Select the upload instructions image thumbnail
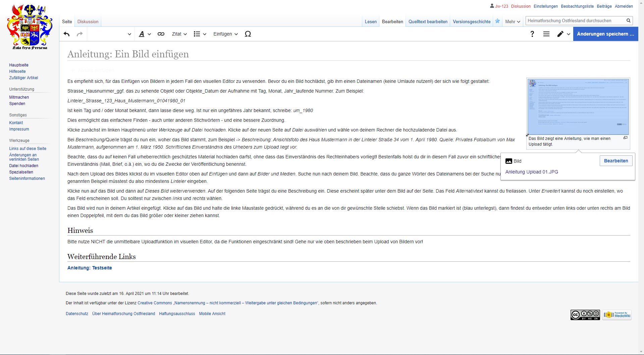The image size is (644, 355). coord(578,107)
